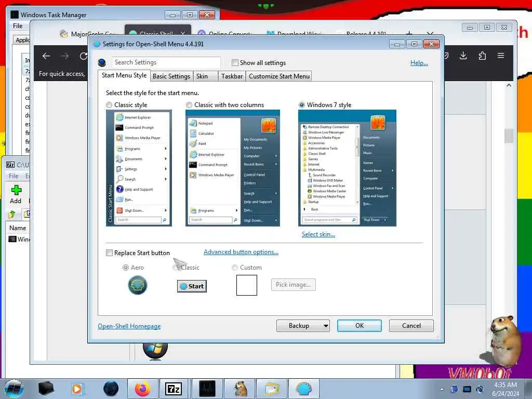This screenshot has height=399, width=532.
Task: Open the Windows Start orb
Action: [14, 389]
